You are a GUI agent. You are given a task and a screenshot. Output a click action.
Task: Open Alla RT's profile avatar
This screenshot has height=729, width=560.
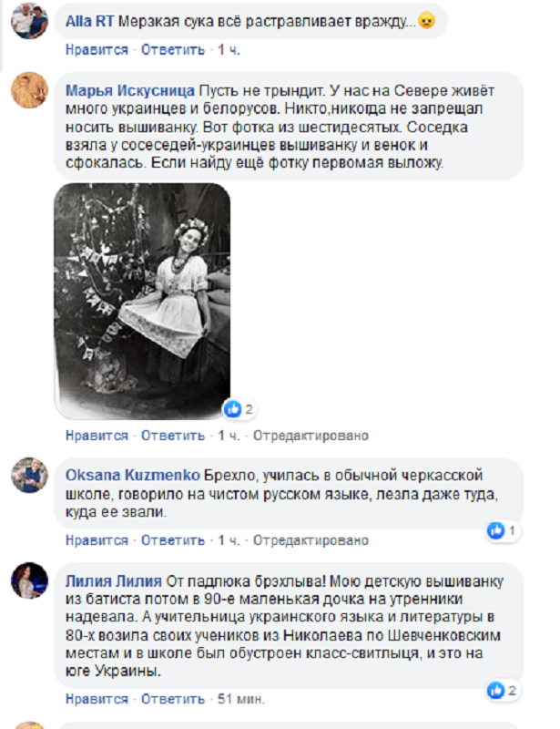coord(29,21)
